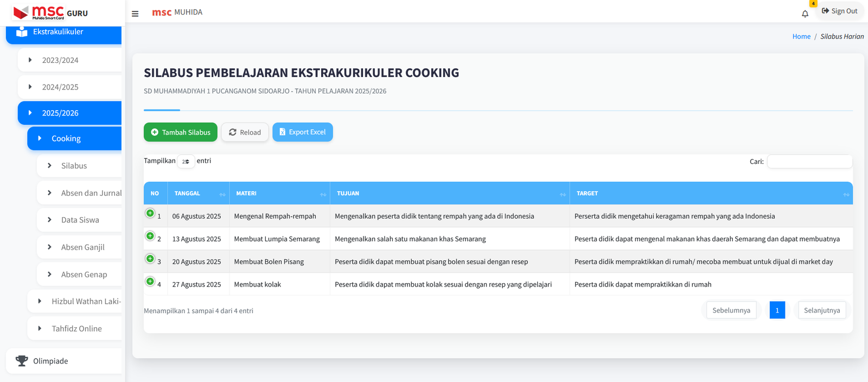The height and width of the screenshot is (382, 868).
Task: Click the hamburger menu icon
Action: pos(135,14)
